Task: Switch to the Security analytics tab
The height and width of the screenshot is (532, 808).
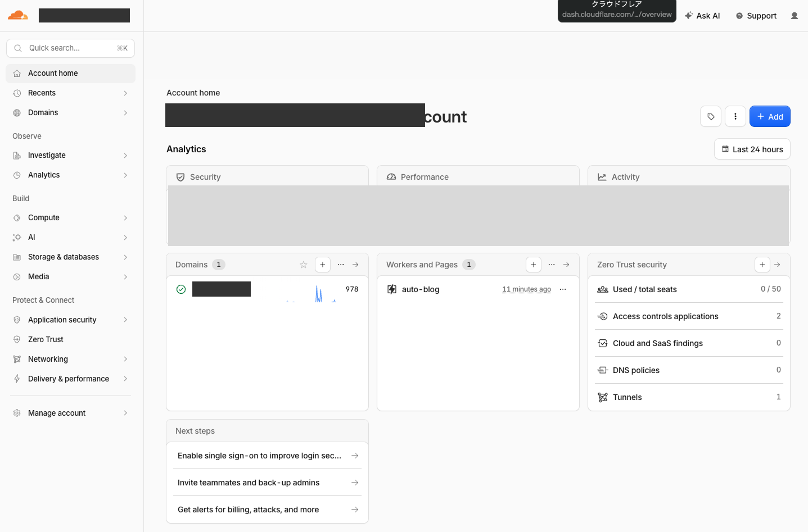Action: 267,176
